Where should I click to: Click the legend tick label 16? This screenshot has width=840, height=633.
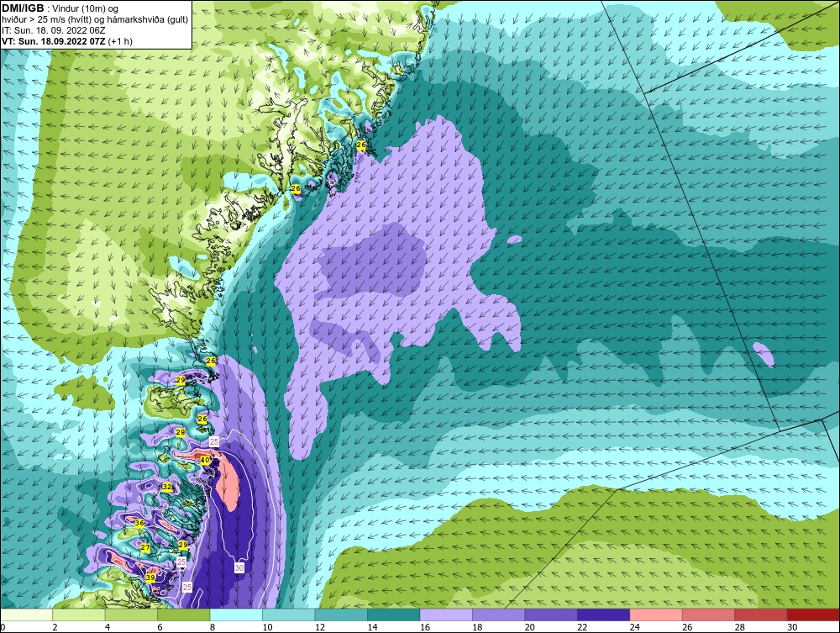[425, 627]
